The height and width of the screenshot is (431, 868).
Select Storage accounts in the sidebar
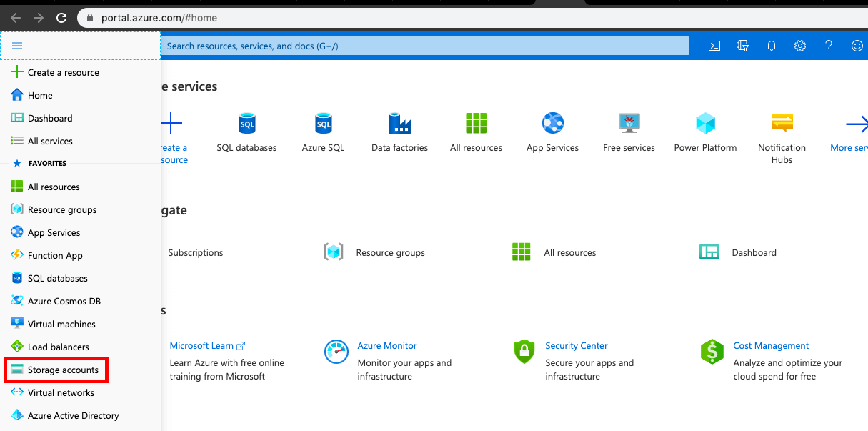click(x=63, y=370)
